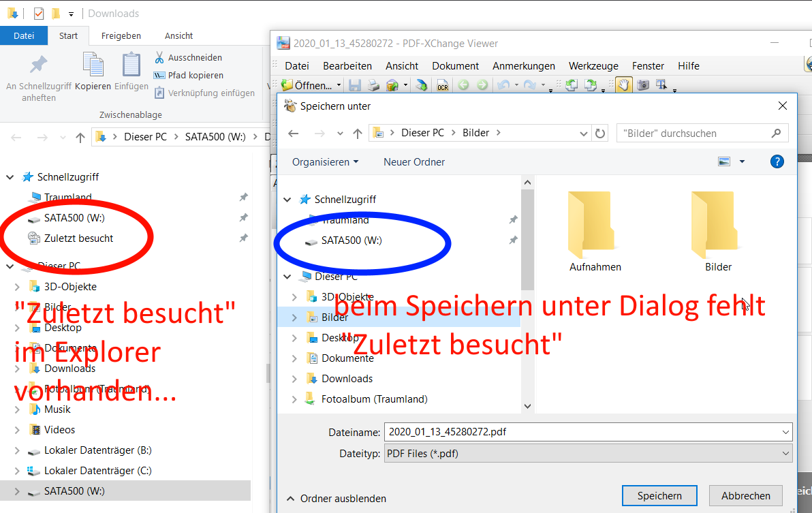
Task: Select the Hand tool in PDF-XChange
Action: [623, 85]
